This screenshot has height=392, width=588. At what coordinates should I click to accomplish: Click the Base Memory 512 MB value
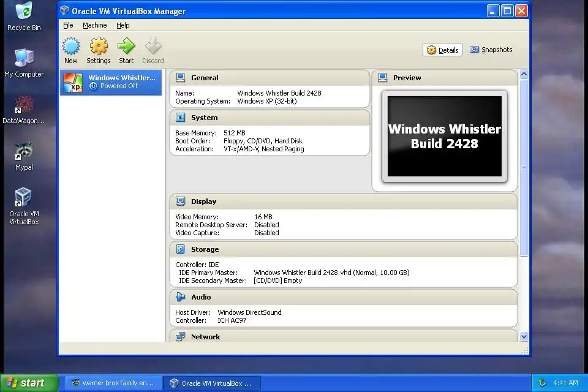[x=235, y=133]
